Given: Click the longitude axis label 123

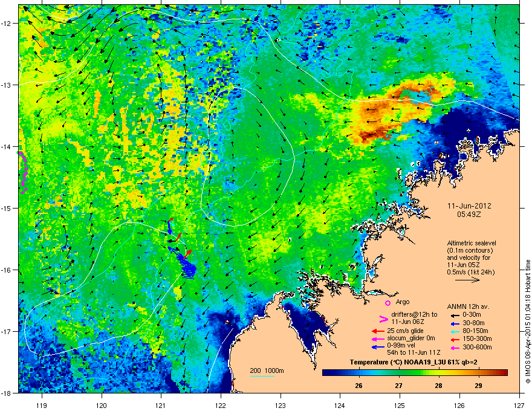Looking at the screenshot, I should click(x=281, y=405).
